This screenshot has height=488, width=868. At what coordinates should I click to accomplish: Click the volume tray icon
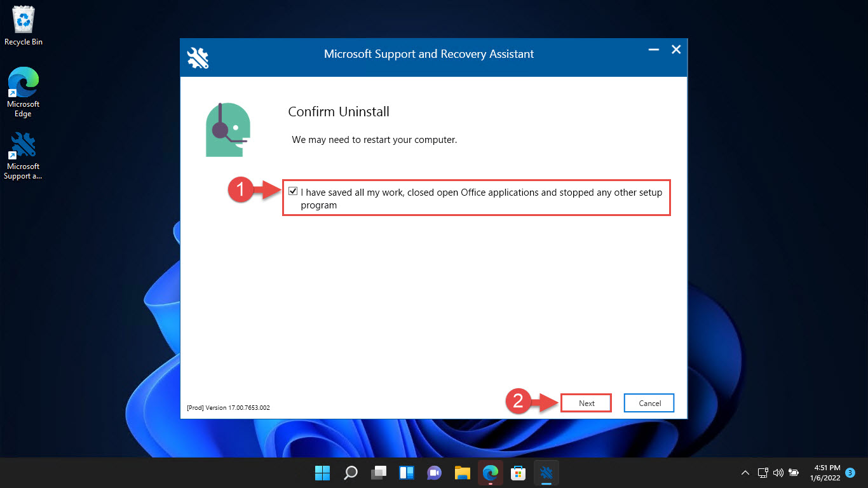click(x=778, y=473)
